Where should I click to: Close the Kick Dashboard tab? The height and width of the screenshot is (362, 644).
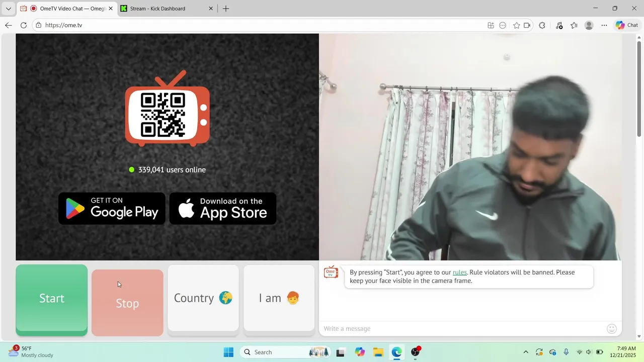point(211,9)
